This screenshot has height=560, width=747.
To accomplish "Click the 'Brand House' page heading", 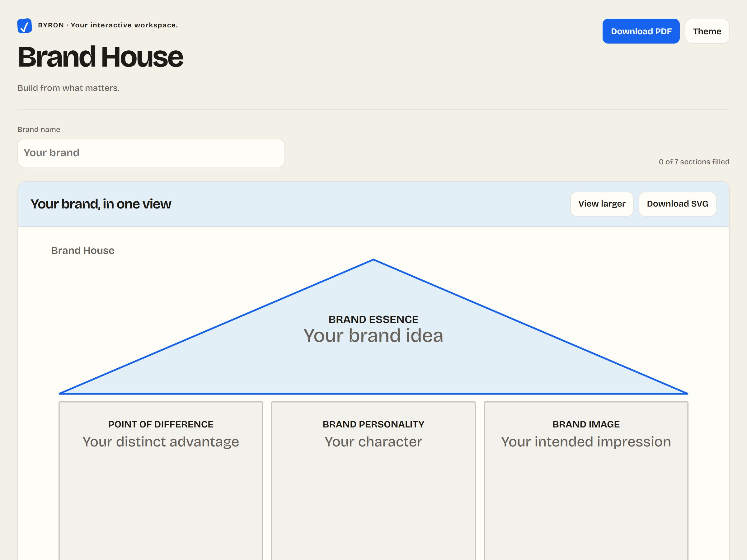I will pyautogui.click(x=100, y=57).
